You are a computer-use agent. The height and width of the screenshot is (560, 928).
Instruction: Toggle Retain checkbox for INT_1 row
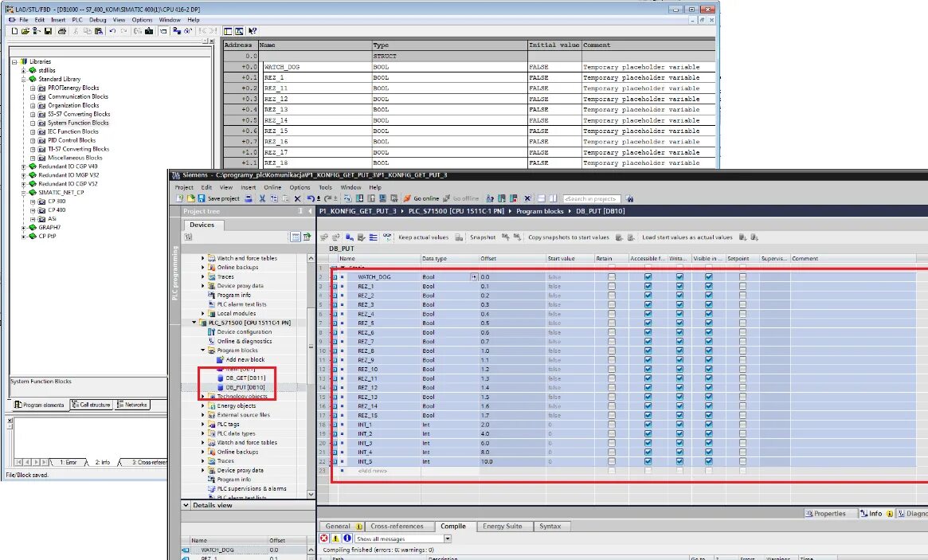coord(612,425)
